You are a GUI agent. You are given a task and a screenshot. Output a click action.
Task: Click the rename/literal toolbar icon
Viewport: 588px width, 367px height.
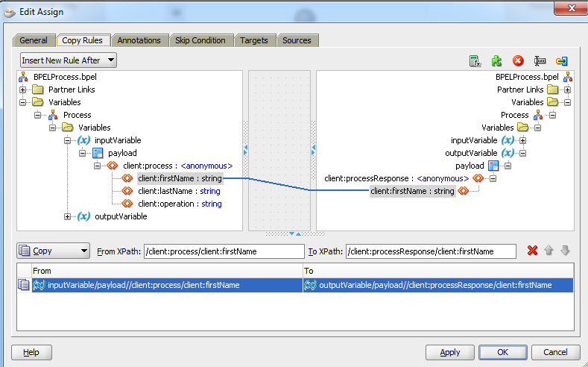(x=540, y=60)
